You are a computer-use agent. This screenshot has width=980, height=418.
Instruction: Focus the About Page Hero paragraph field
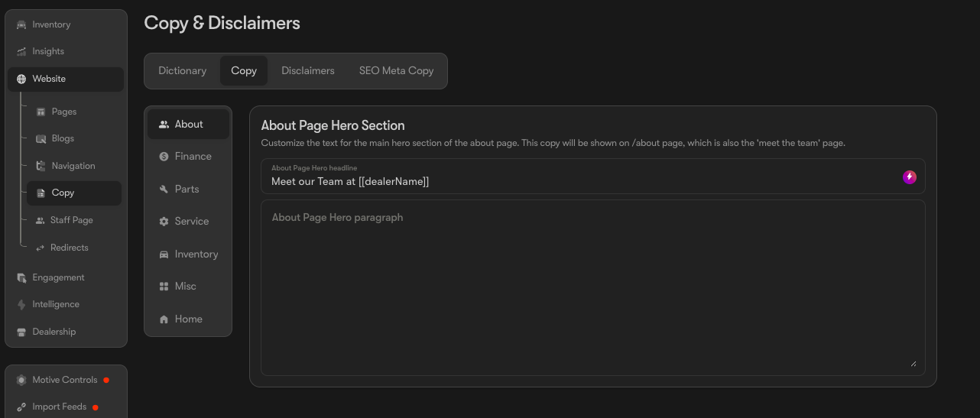593,288
